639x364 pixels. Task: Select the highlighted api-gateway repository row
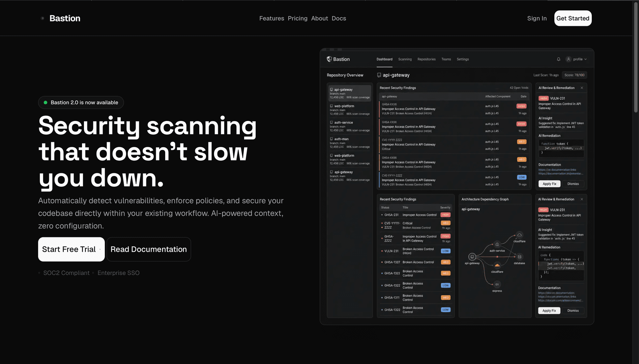tap(350, 93)
